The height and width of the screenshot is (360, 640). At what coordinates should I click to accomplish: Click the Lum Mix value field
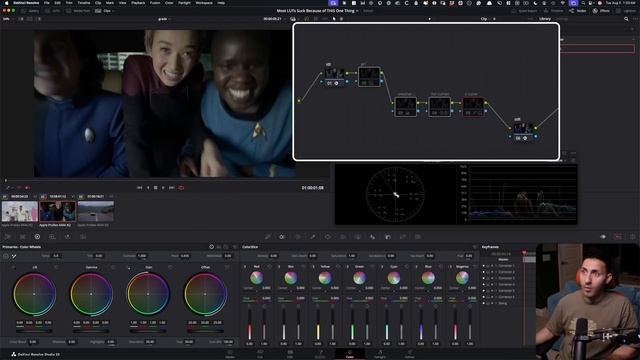[228, 342]
